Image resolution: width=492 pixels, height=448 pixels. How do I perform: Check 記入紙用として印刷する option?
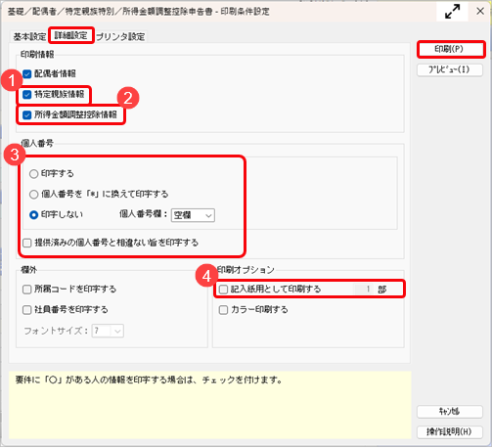click(223, 290)
